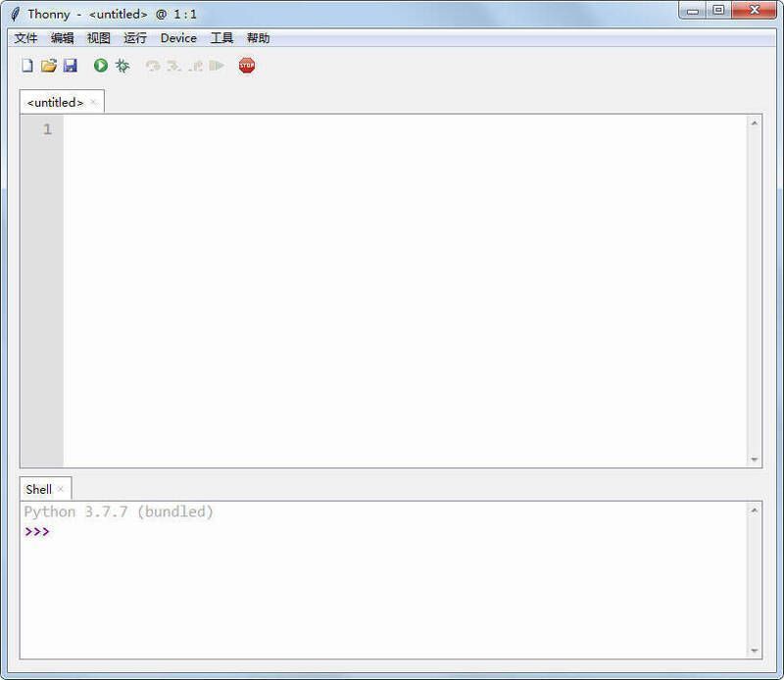Select the Shell tab
Image resolution: width=784 pixels, height=680 pixels.
(x=38, y=489)
